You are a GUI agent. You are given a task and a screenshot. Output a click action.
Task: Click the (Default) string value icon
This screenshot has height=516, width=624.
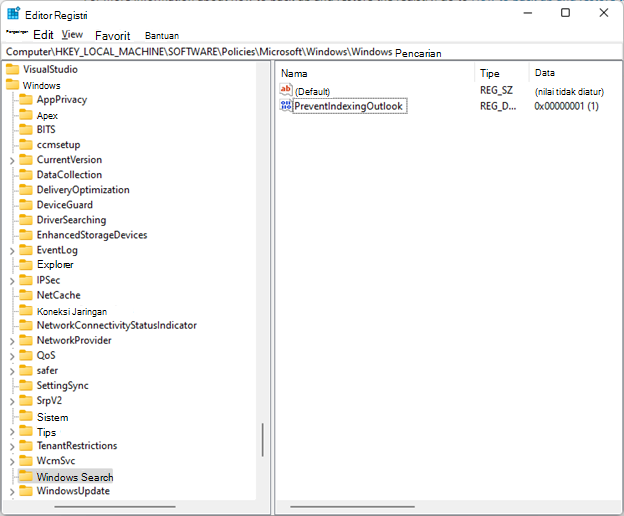286,90
